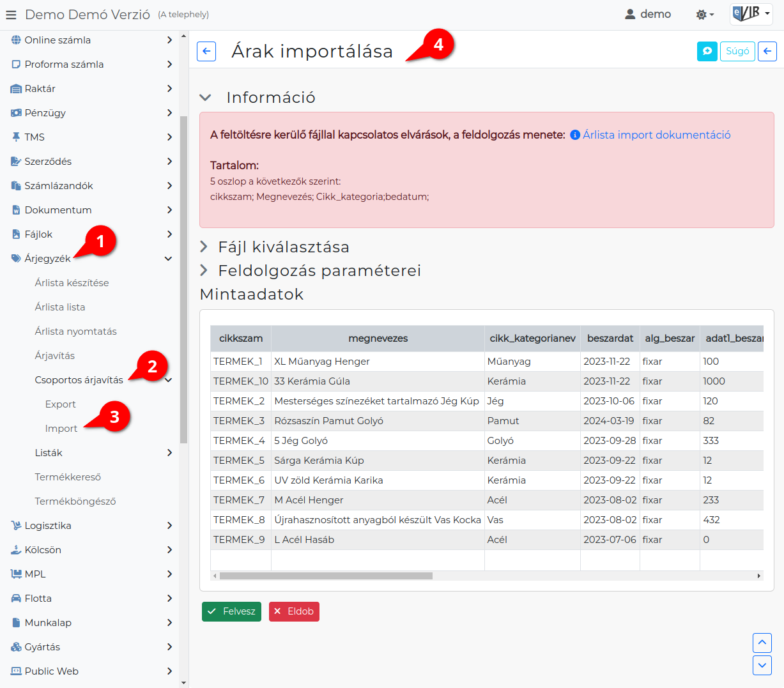Open Árlista készítése in sidebar
This screenshot has height=688, width=784.
point(72,283)
